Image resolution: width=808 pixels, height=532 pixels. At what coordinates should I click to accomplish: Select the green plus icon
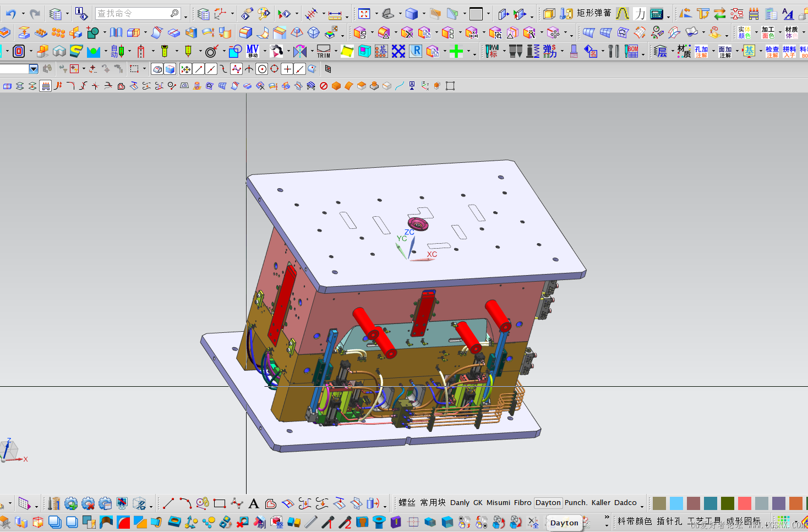pyautogui.click(x=456, y=51)
